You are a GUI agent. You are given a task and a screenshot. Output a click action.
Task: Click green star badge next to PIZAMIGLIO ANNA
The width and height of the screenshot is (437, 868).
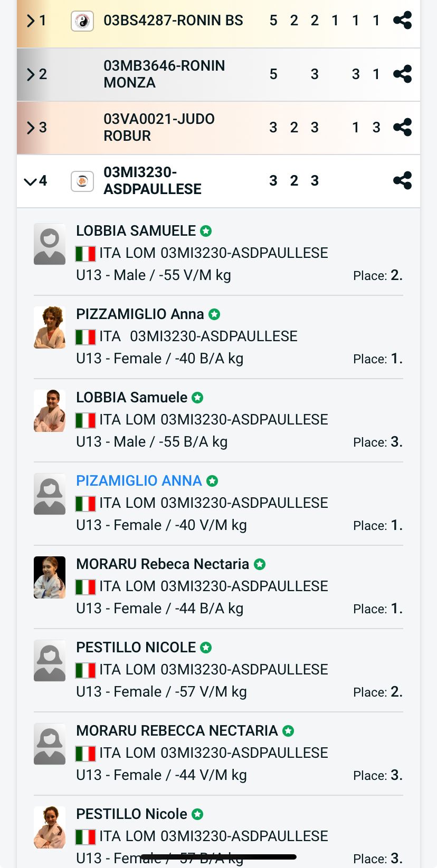coord(212,481)
